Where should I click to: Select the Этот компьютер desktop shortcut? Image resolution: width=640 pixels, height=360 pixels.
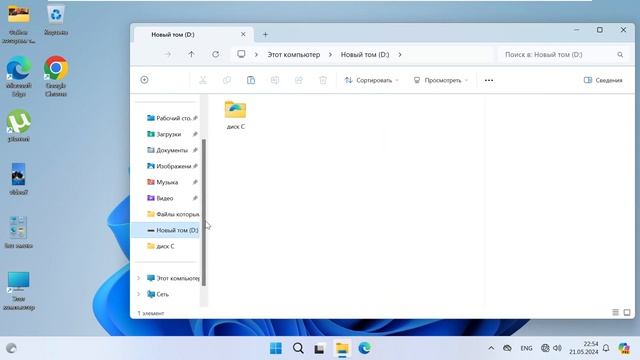(18, 291)
